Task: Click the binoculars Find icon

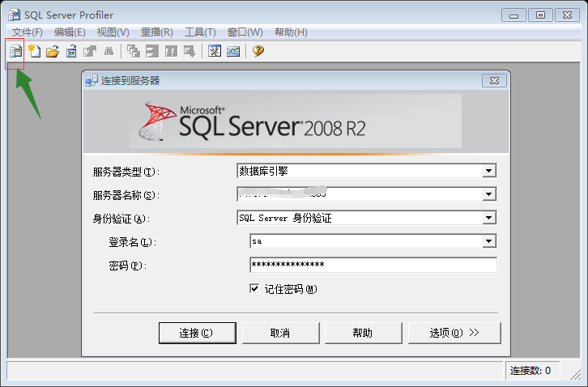Action: 109,51
